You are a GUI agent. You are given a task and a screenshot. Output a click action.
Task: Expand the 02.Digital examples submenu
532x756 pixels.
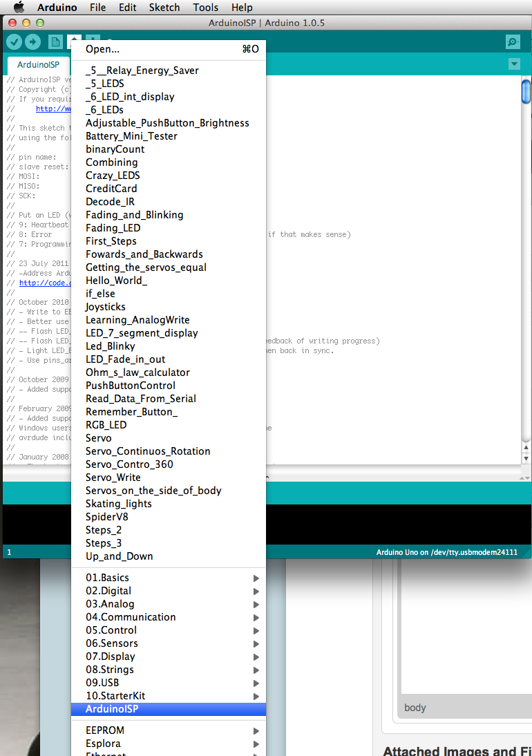coord(169,591)
